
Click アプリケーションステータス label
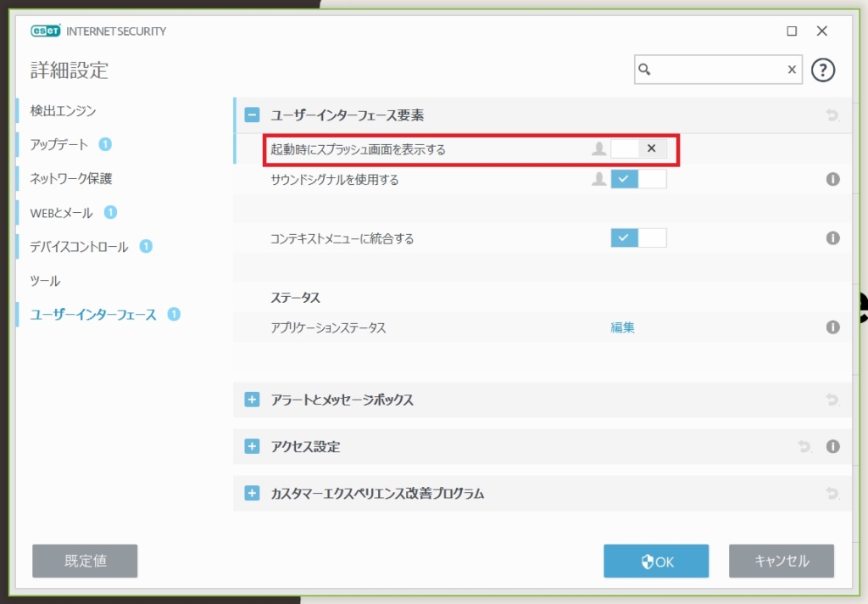[x=328, y=327]
